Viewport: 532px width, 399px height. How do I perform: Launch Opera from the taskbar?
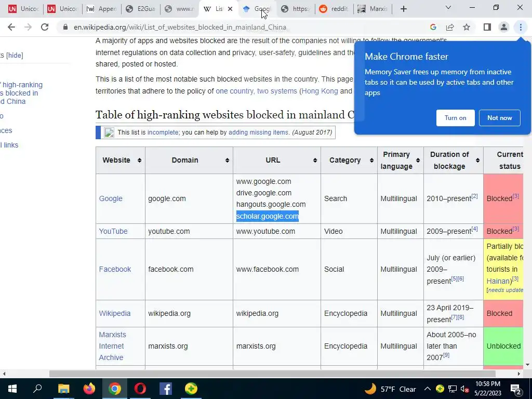pyautogui.click(x=140, y=389)
